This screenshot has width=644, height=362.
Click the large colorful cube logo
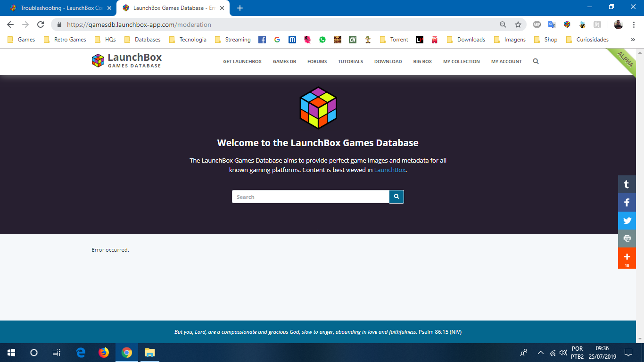pos(318,108)
